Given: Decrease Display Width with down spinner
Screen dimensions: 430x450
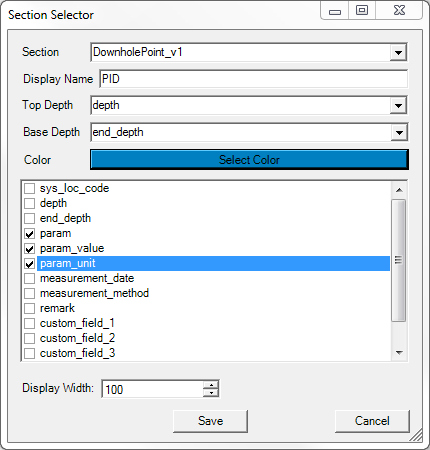Looking at the screenshot, I should (211, 393).
